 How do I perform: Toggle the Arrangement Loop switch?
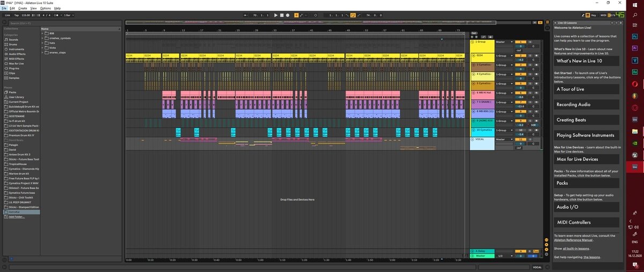point(353,15)
